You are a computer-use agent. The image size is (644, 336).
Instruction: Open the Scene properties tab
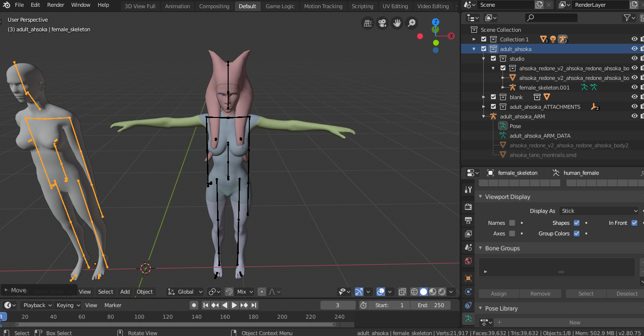coord(468,247)
